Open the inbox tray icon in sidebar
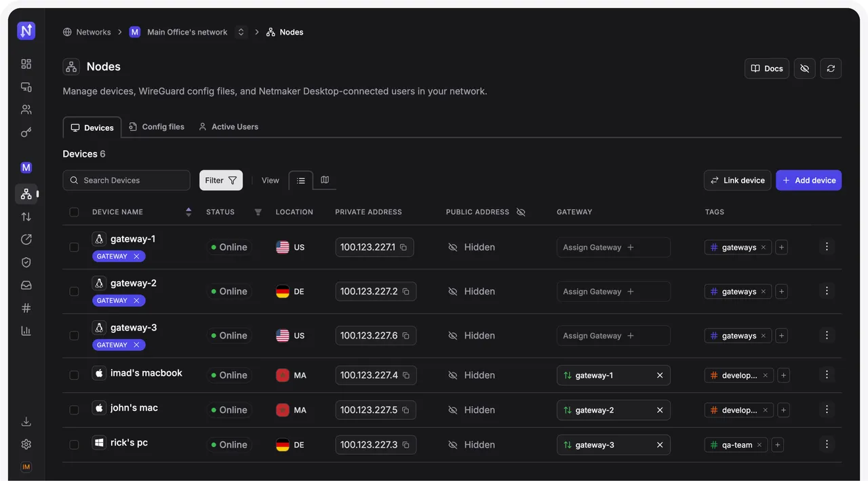Image resolution: width=868 pixels, height=481 pixels. pos(26,285)
